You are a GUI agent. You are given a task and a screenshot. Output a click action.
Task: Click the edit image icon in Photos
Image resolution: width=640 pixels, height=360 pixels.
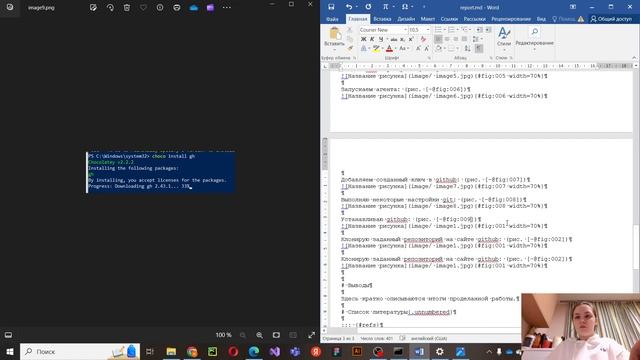(93, 7)
